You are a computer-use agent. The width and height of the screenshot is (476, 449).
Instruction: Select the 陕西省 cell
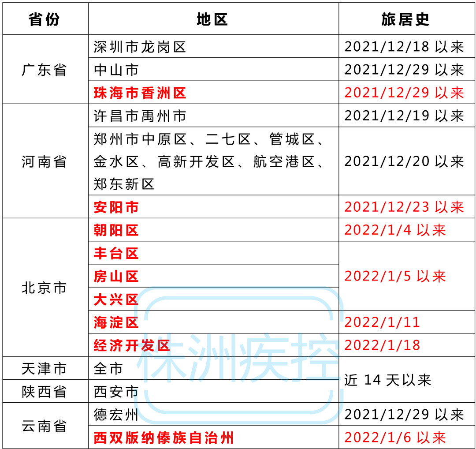pyautogui.click(x=45, y=392)
